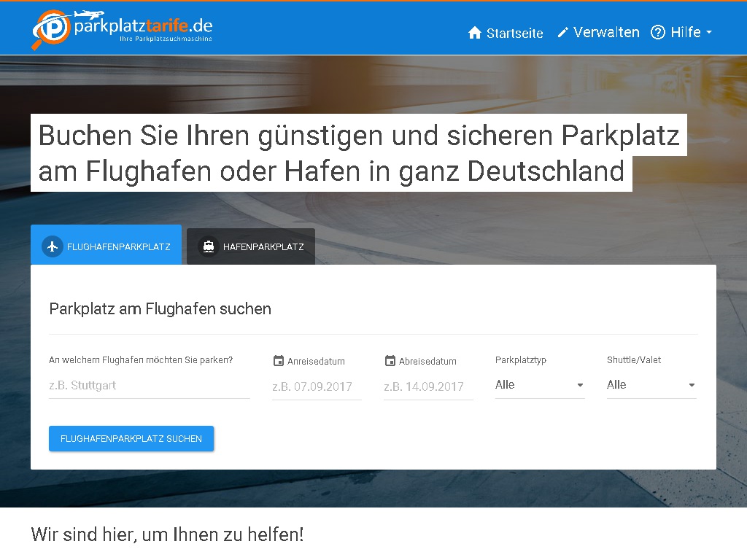Image resolution: width=747 pixels, height=560 pixels.
Task: Click the Abreisedatum date field
Action: 428,386
